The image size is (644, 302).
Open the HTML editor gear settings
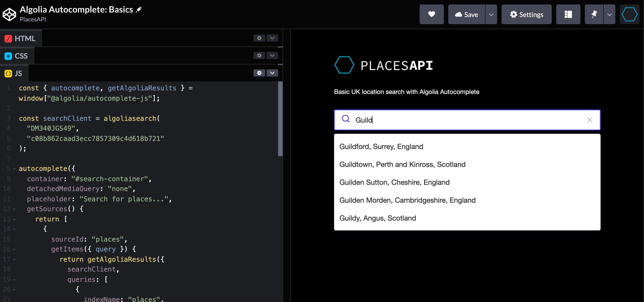(x=259, y=38)
